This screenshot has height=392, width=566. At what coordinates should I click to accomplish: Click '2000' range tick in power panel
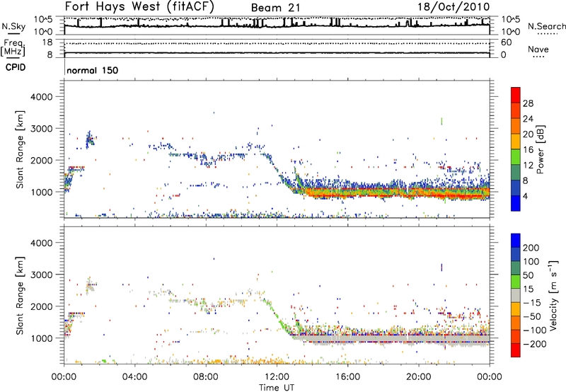point(42,160)
